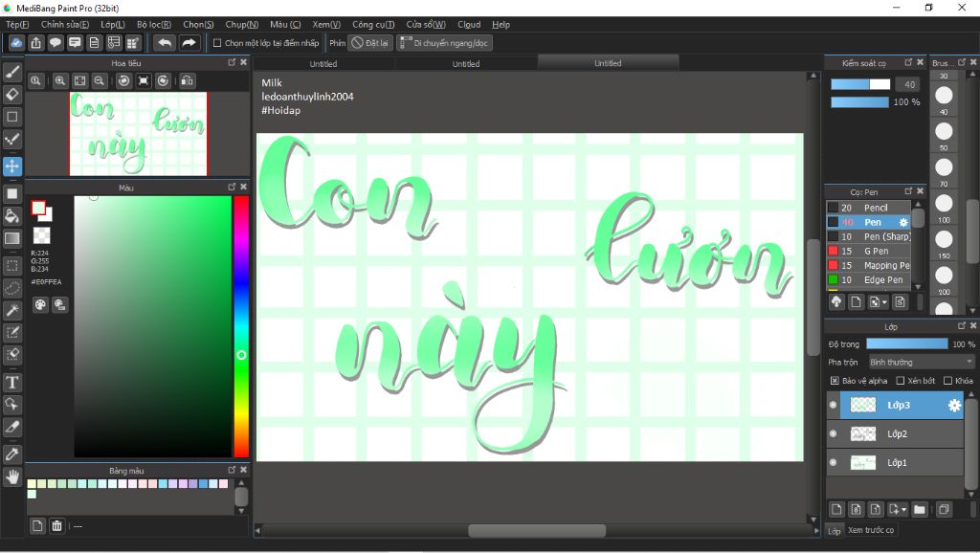Toggle the Bảo vệ alpha checkbox
This screenshot has width=980, height=553.
[x=835, y=381]
